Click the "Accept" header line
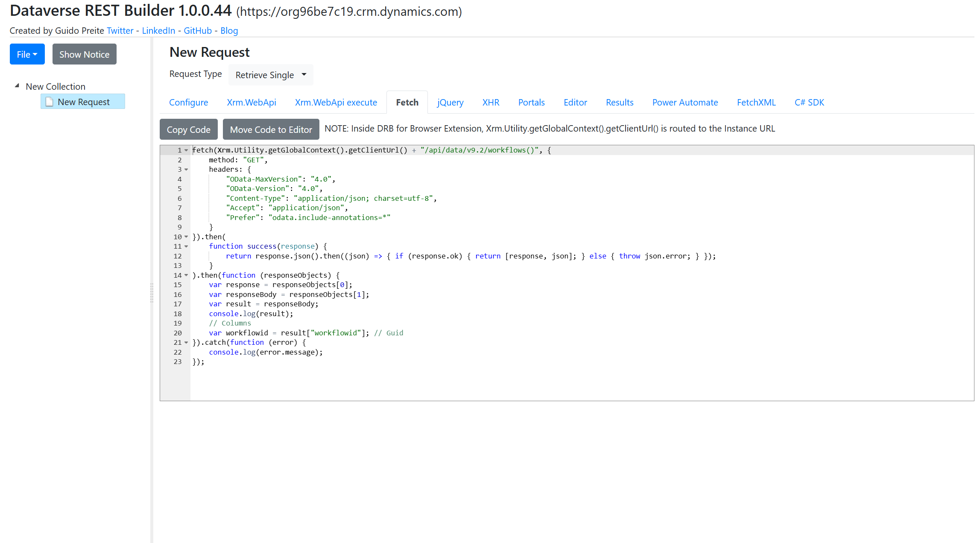The height and width of the screenshot is (543, 980). [287, 208]
